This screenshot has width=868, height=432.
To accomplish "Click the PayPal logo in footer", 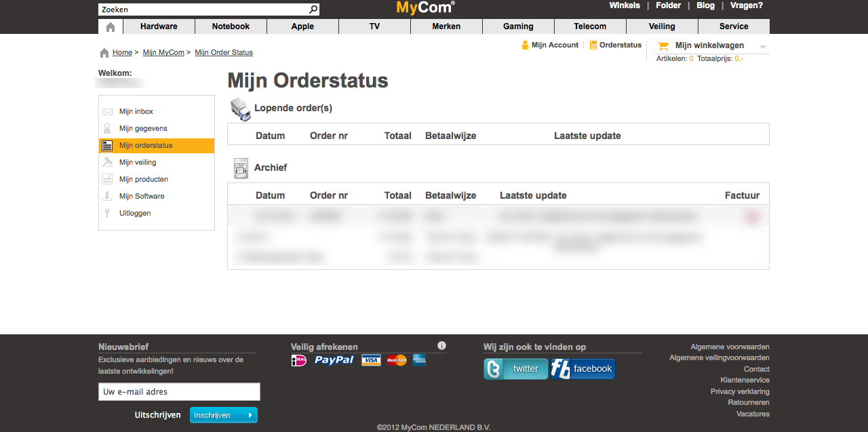I will (334, 360).
